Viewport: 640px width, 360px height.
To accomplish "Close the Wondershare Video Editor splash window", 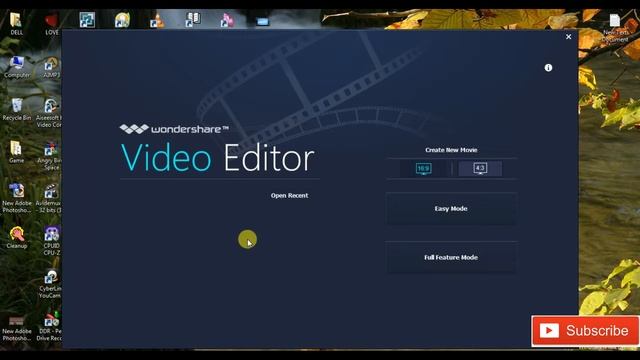I will coord(569,37).
